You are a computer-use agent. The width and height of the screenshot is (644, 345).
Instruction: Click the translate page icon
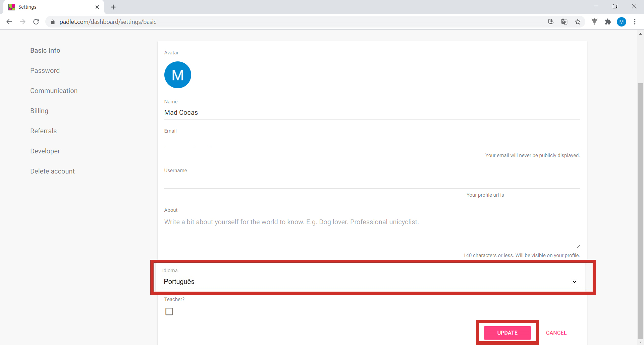(x=564, y=22)
